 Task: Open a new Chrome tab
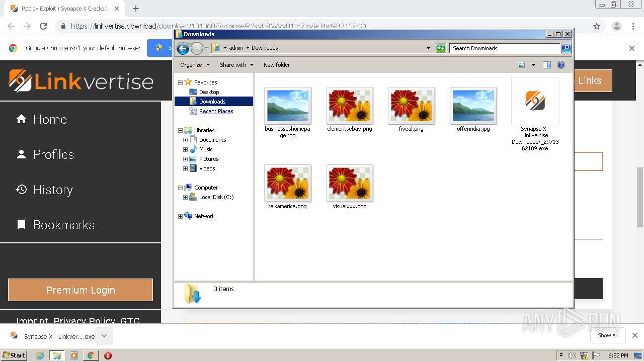tap(136, 9)
